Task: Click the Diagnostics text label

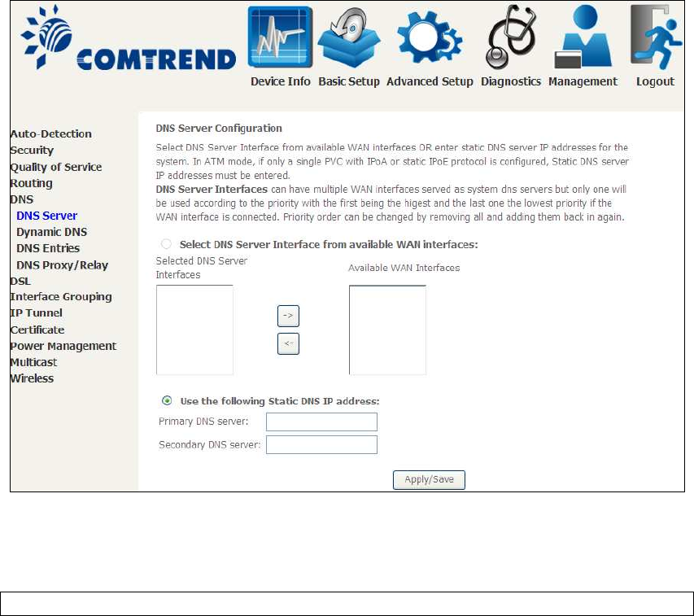Action: 511,82
